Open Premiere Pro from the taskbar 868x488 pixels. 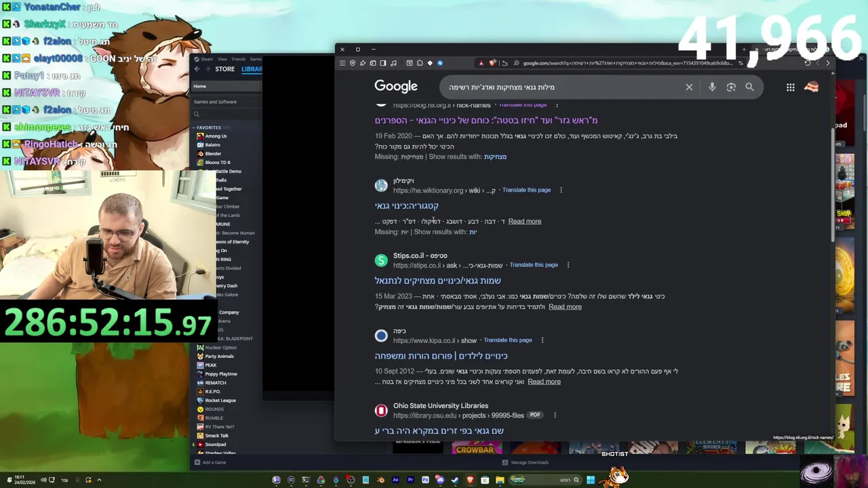click(410, 480)
